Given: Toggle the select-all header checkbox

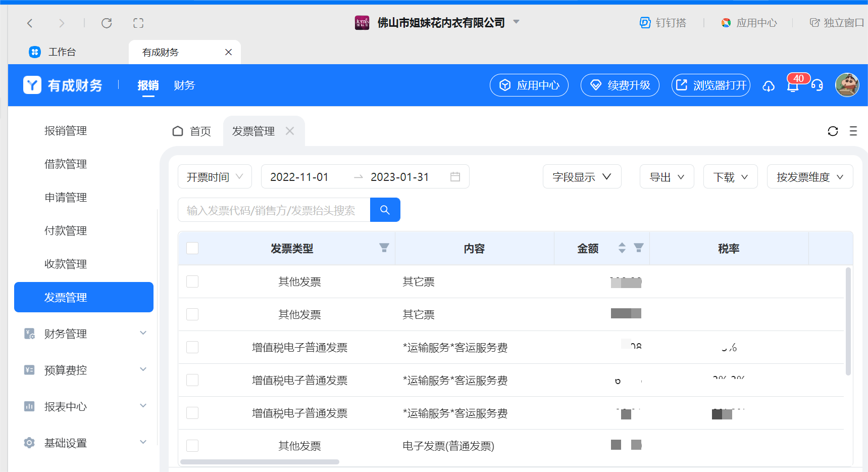Looking at the screenshot, I should 192,248.
